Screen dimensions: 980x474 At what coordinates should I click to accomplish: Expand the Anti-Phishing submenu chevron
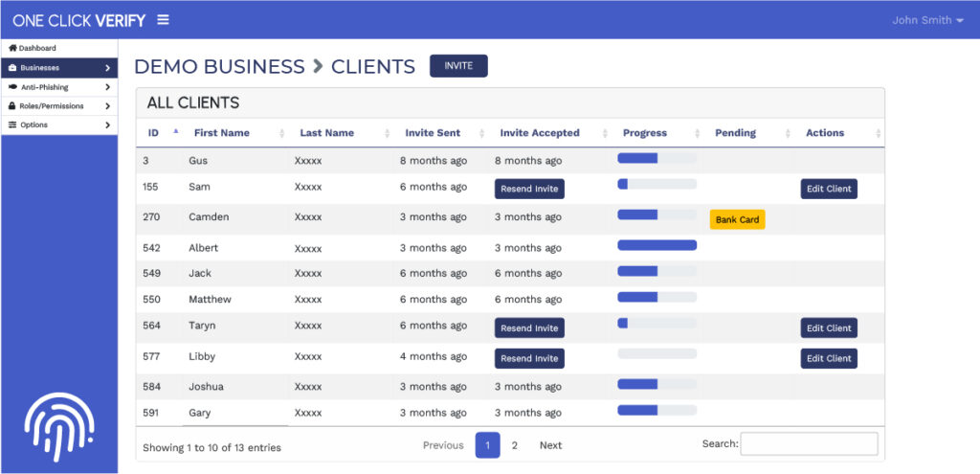point(107,87)
